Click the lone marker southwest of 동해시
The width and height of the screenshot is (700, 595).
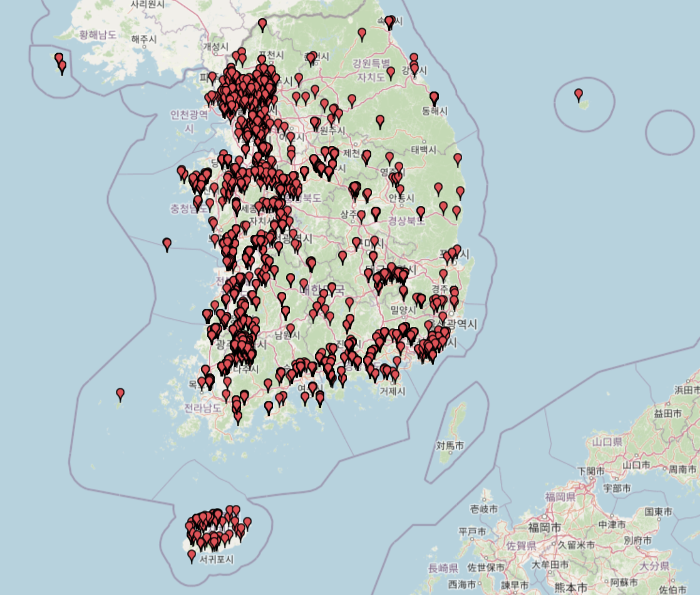[380, 120]
